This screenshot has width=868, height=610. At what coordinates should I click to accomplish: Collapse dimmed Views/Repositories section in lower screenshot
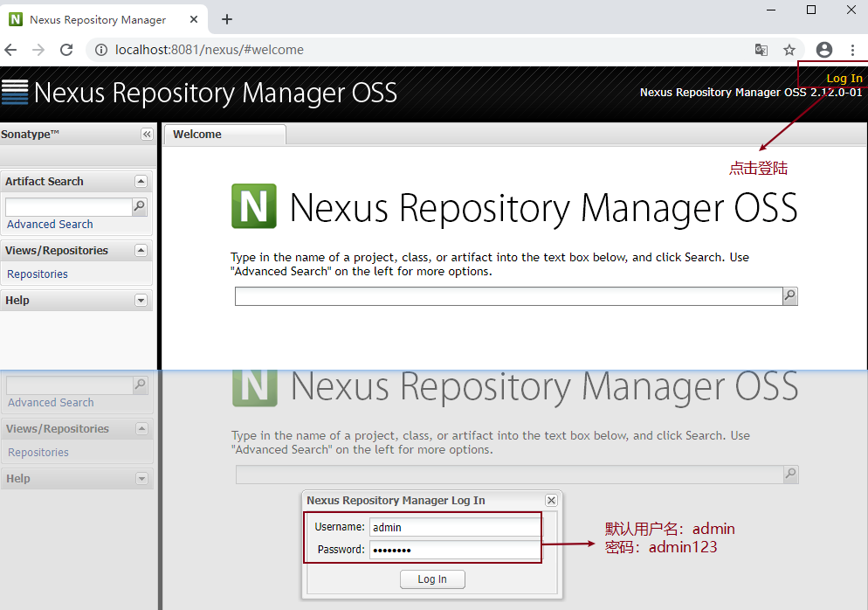coord(141,429)
